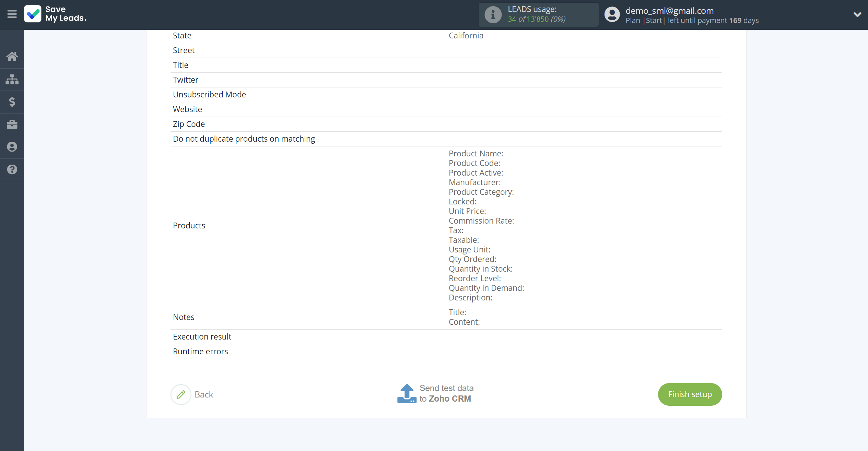The image size is (868, 451).
Task: Select the California state value
Action: 466,36
